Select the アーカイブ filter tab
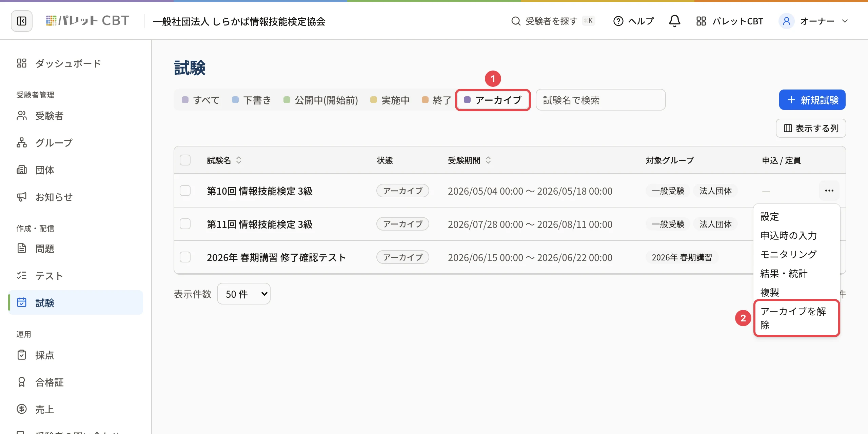The image size is (868, 434). [493, 100]
